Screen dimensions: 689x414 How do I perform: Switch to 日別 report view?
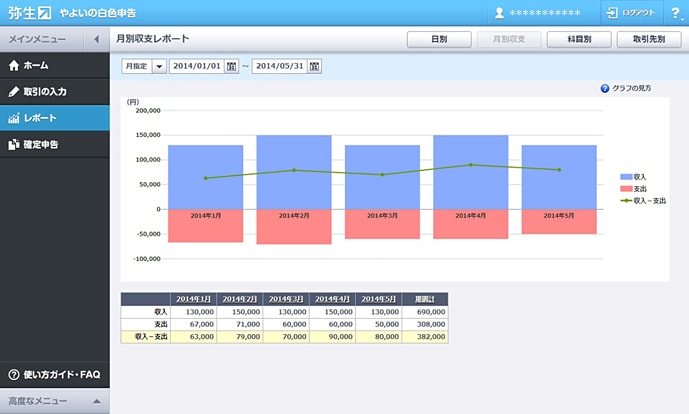pos(439,39)
